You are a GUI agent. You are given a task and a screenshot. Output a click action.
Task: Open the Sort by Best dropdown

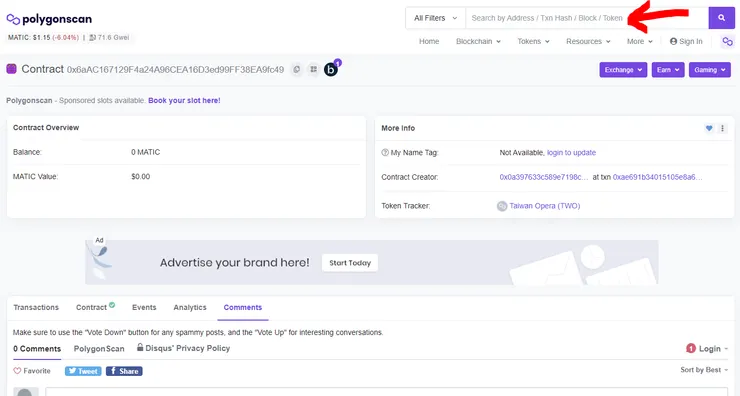[704, 370]
